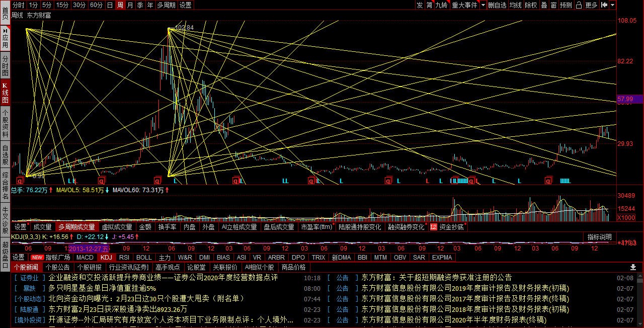644x328 pixels.
Task: Open the dropdown arrow next to 重大事件
Action: [483, 5]
